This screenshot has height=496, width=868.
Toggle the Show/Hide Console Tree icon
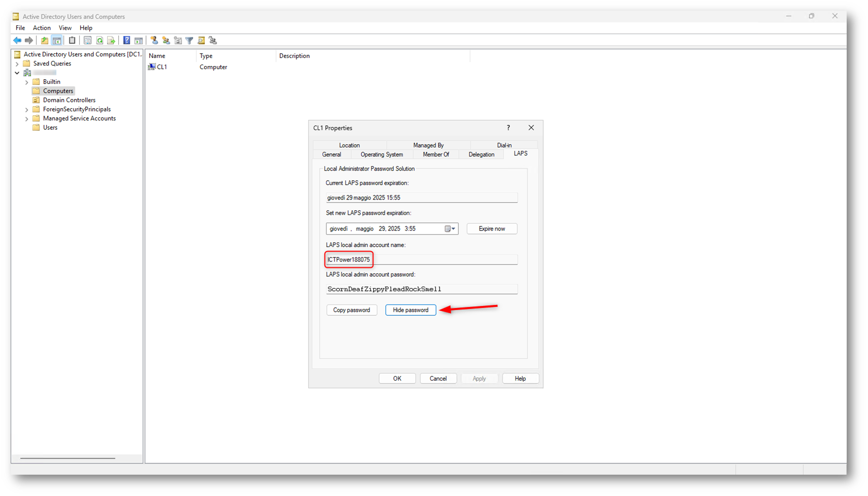click(x=57, y=41)
